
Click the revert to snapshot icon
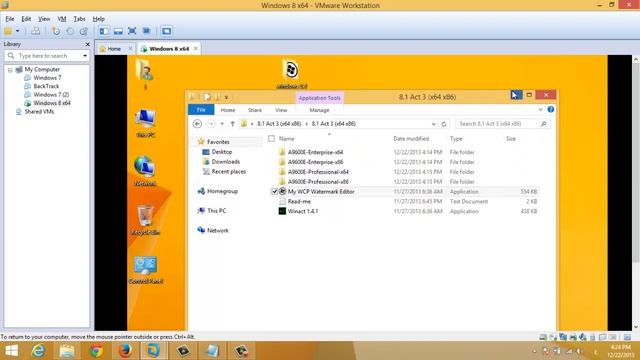point(70,31)
